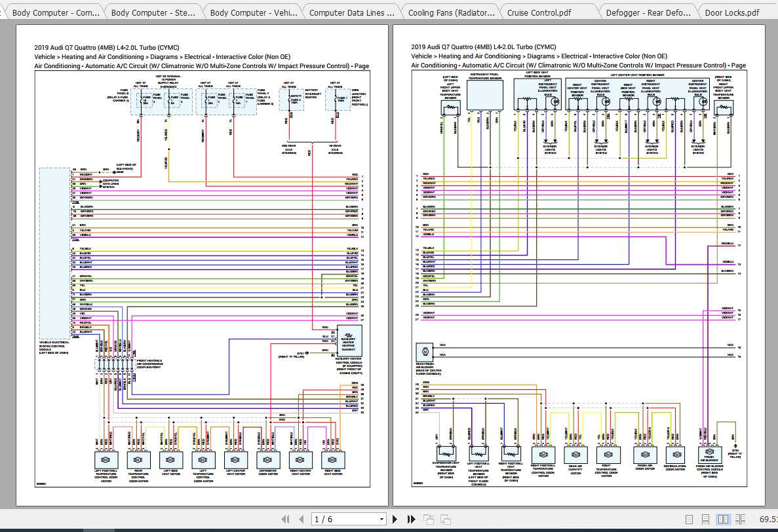Open the Door Locks.pdf tab
778x532 pixels.
[x=732, y=12]
